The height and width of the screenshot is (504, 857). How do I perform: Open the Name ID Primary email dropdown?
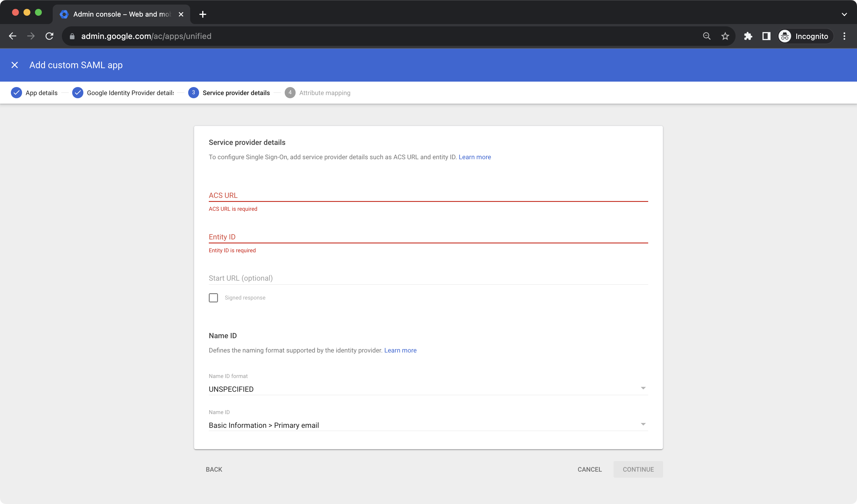tap(428, 425)
